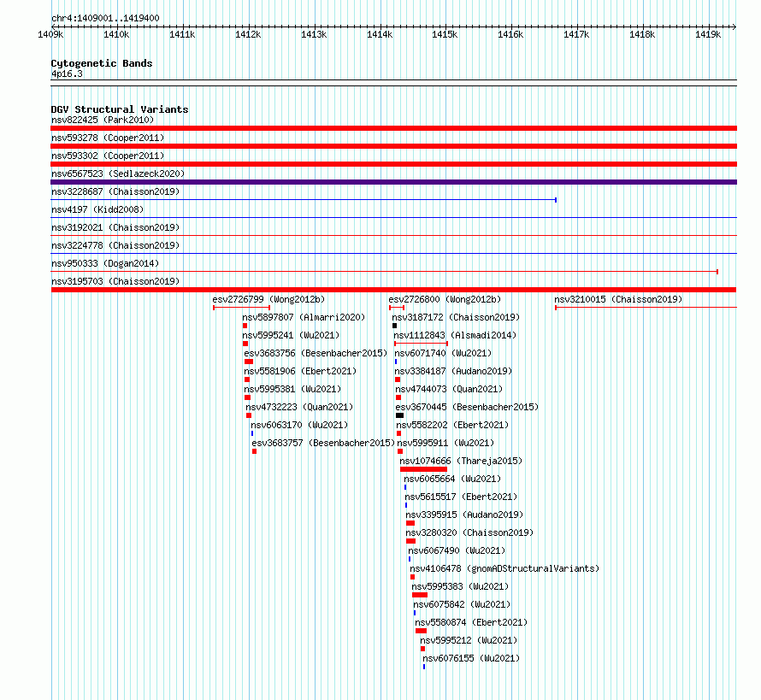Click esv2726799 (Wong2012b) label
The height and width of the screenshot is (700, 761).
click(x=268, y=299)
